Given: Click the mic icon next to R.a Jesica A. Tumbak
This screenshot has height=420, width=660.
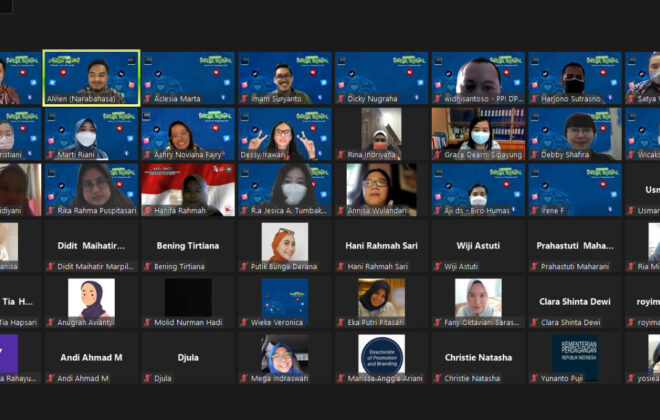Looking at the screenshot, I should [x=244, y=211].
